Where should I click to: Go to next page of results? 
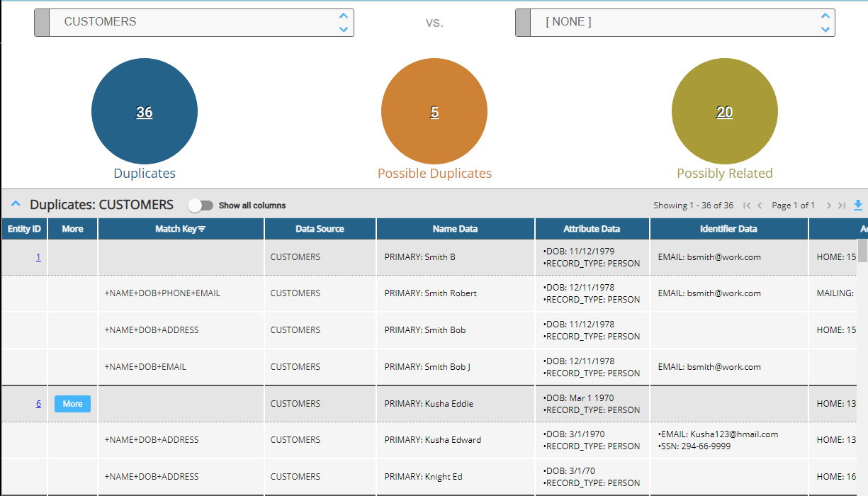828,205
